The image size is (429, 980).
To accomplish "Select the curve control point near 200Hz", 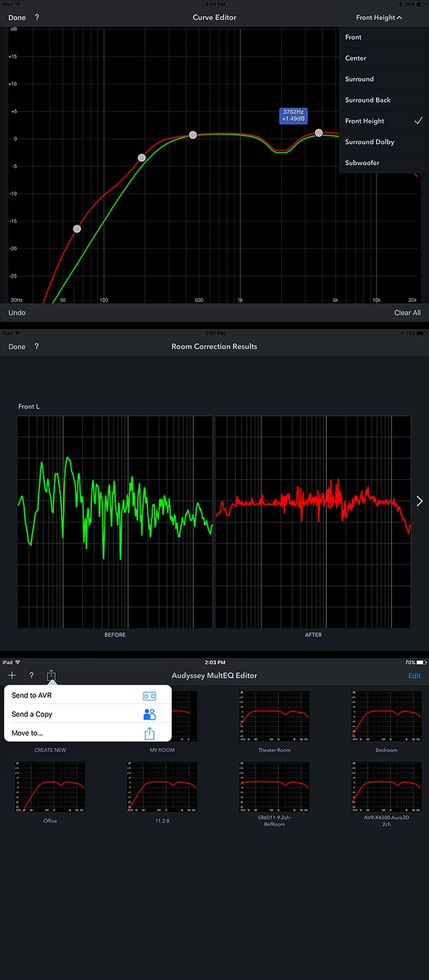I will (142, 158).
